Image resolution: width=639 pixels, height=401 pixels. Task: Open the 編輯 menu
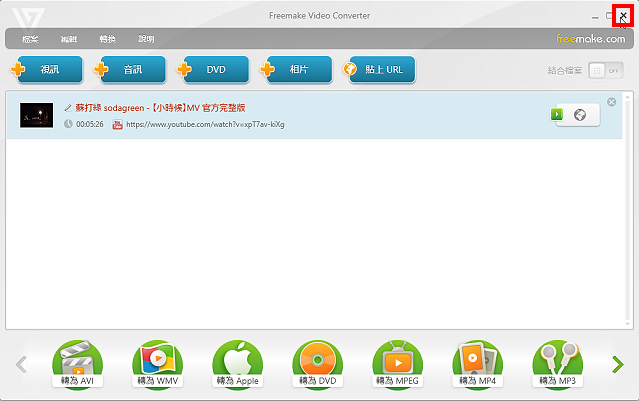pos(69,39)
